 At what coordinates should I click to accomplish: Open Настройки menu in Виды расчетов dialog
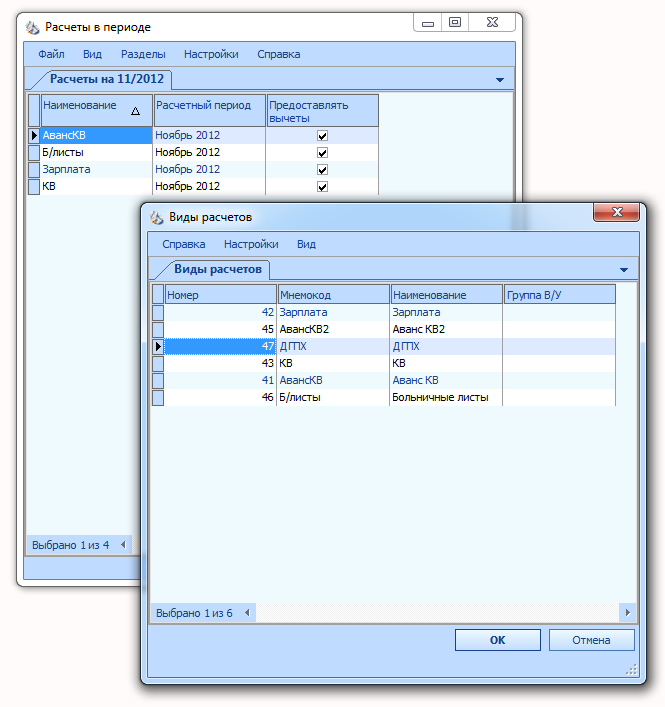tap(251, 244)
